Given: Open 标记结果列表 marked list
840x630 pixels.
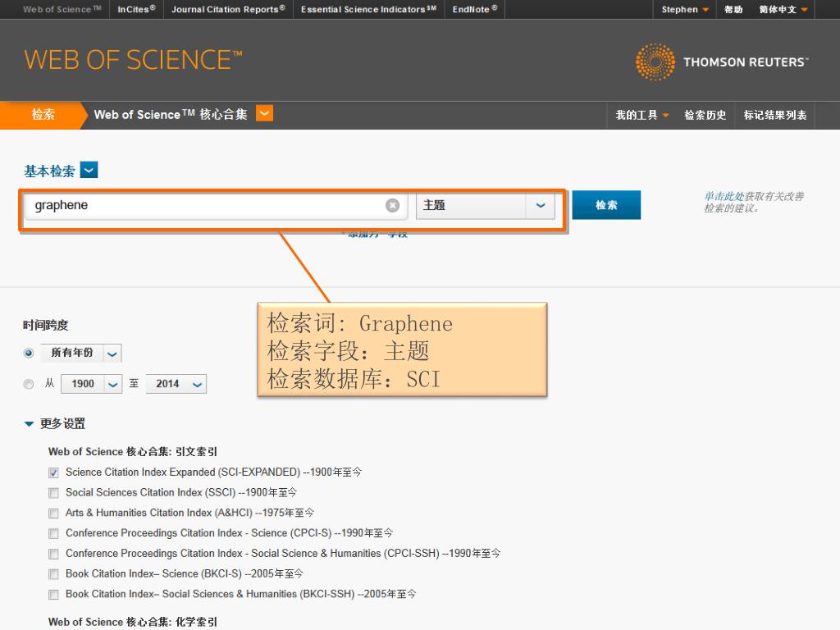Looking at the screenshot, I should click(x=774, y=115).
